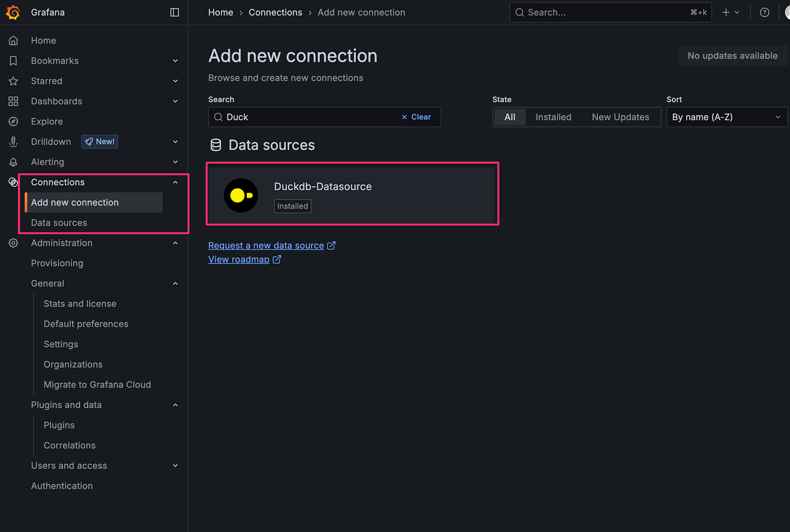The height and width of the screenshot is (532, 790).
Task: Collapse the Plugins and data chevron
Action: click(x=175, y=405)
